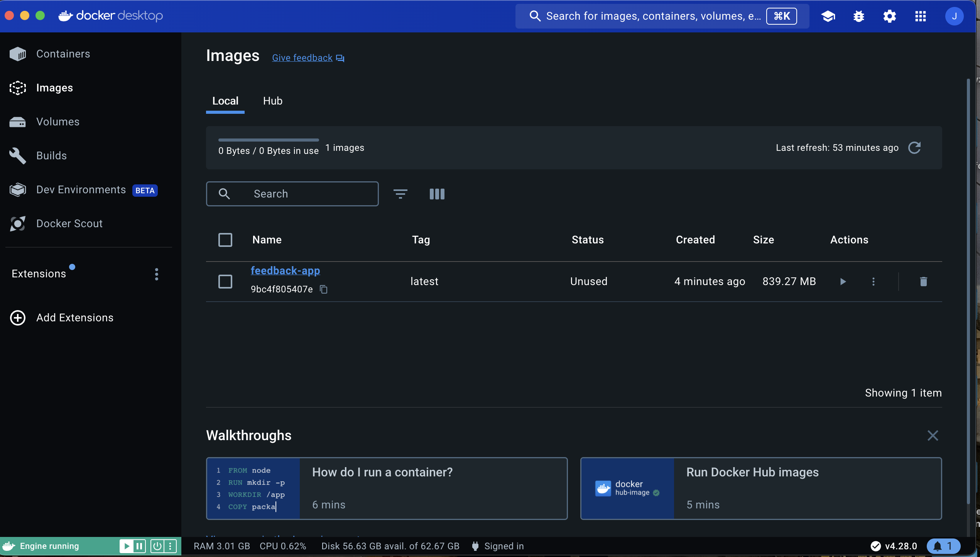This screenshot has height=557, width=980.
Task: Open the manage columns icon
Action: click(437, 194)
